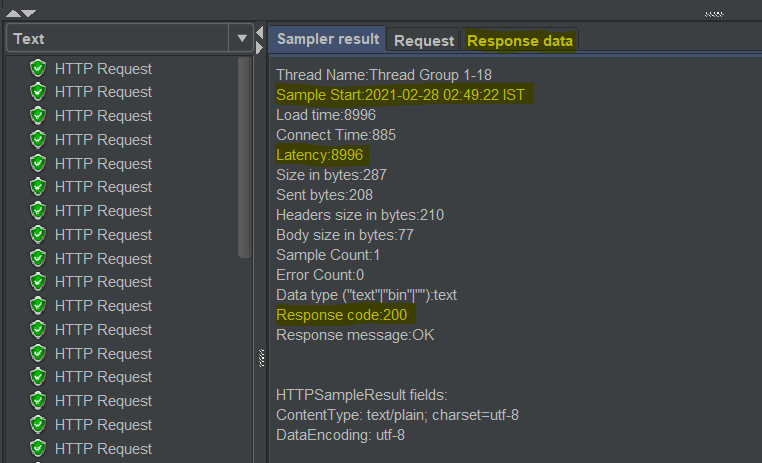762x463 pixels.
Task: Open the Text renderer combo box
Action: tap(118, 39)
